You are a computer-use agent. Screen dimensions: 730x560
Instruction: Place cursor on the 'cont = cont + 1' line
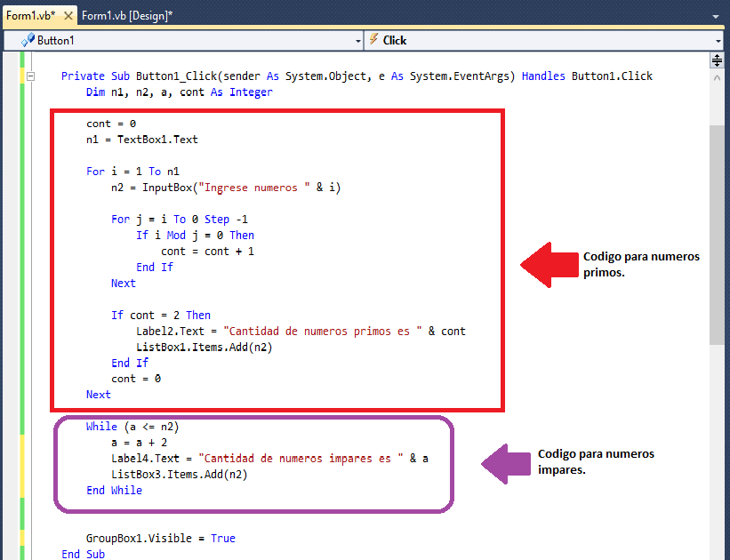[x=208, y=252]
